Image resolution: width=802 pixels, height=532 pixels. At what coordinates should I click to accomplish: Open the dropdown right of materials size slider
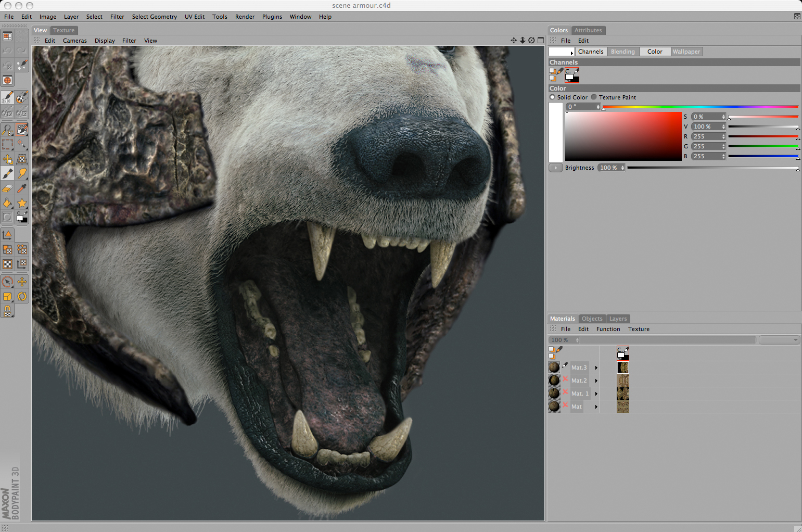pos(779,340)
